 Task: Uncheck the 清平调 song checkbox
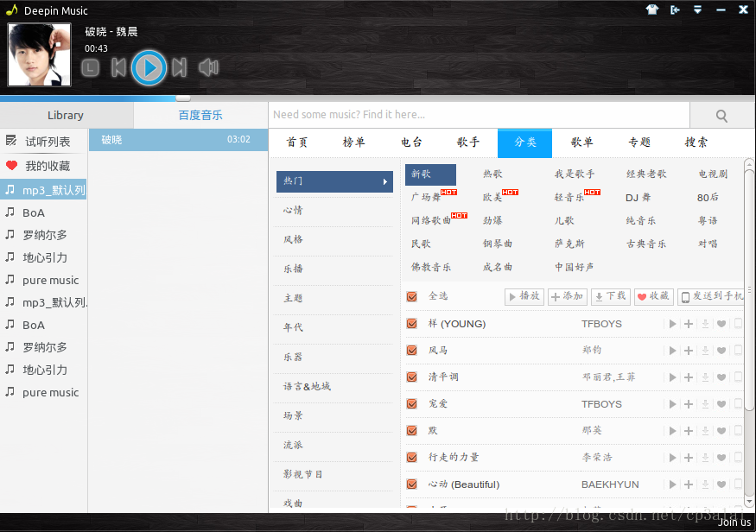[412, 377]
